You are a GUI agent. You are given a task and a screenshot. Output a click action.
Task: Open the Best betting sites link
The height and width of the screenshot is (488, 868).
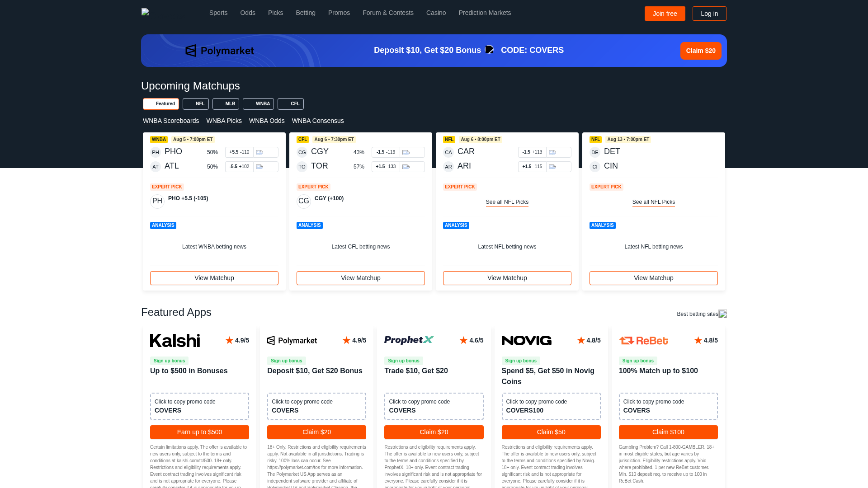(698, 314)
